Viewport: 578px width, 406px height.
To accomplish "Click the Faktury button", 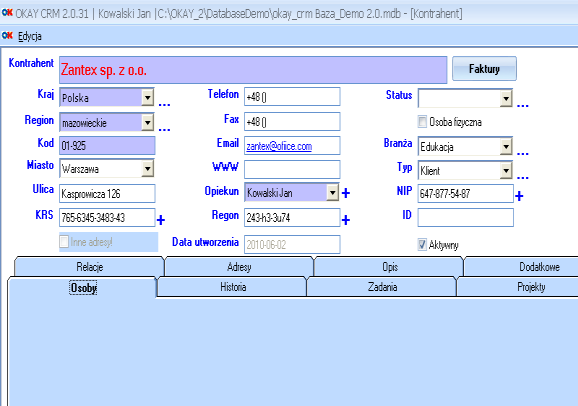I will (484, 69).
